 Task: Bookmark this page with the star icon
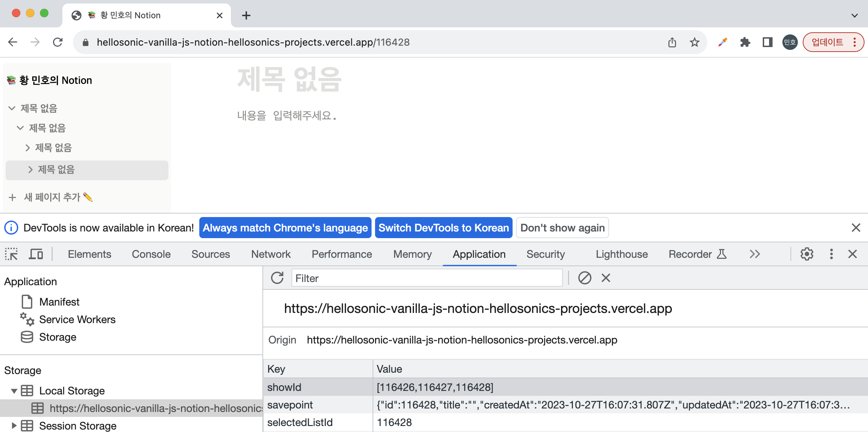tap(694, 42)
